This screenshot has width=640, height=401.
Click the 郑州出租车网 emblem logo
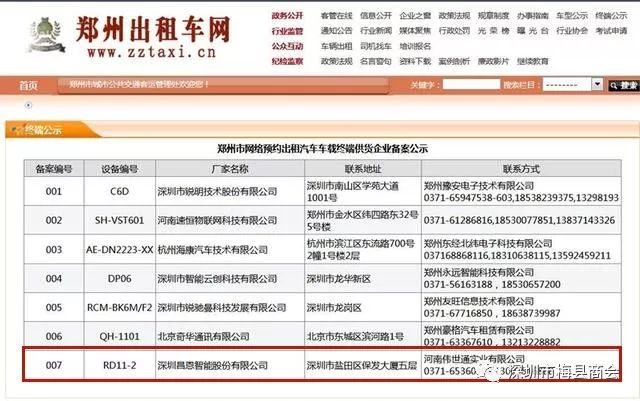pos(46,35)
